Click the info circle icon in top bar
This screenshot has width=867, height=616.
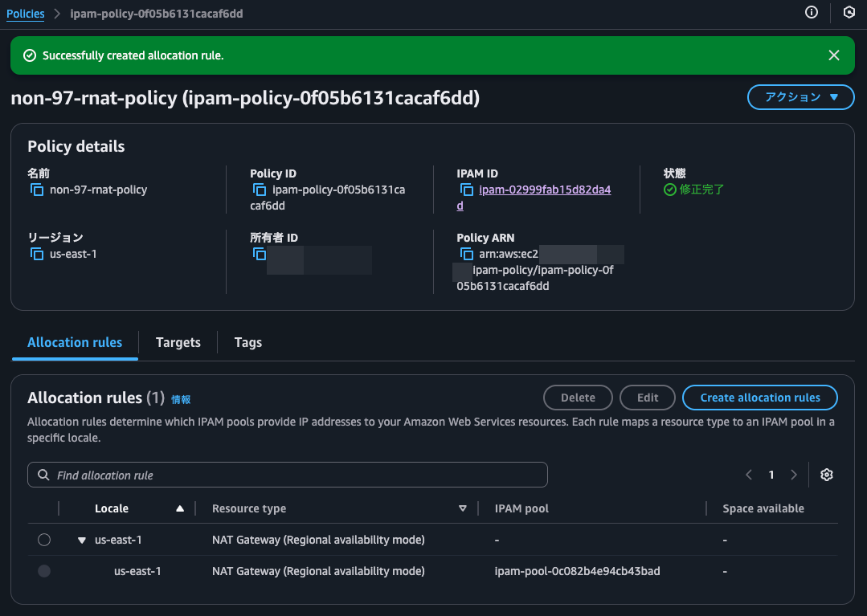pos(812,12)
